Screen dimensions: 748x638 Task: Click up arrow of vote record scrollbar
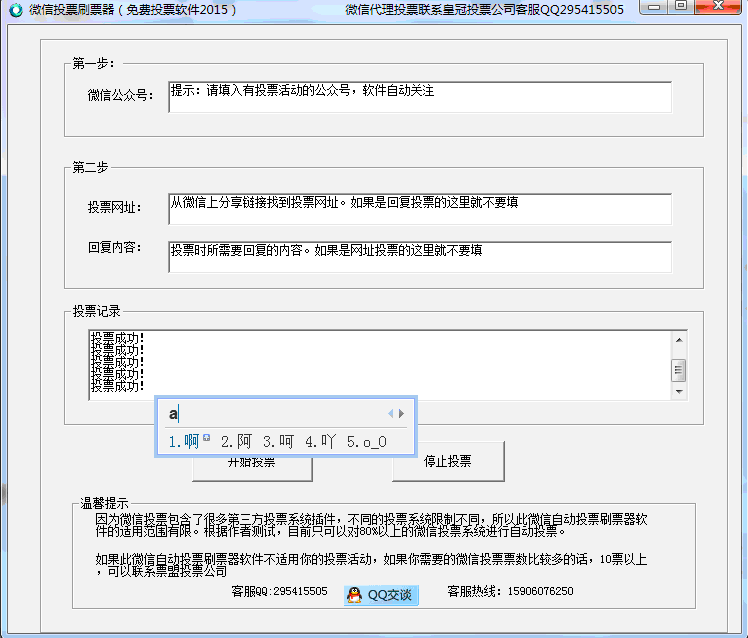(679, 340)
